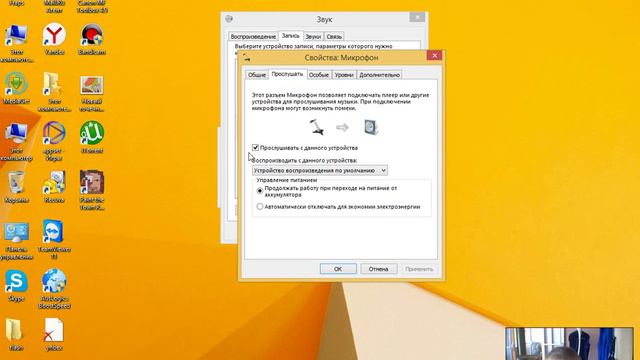Image resolution: width=640 pixels, height=360 pixels.
Task: Go to the Уровни tab
Action: [x=344, y=75]
